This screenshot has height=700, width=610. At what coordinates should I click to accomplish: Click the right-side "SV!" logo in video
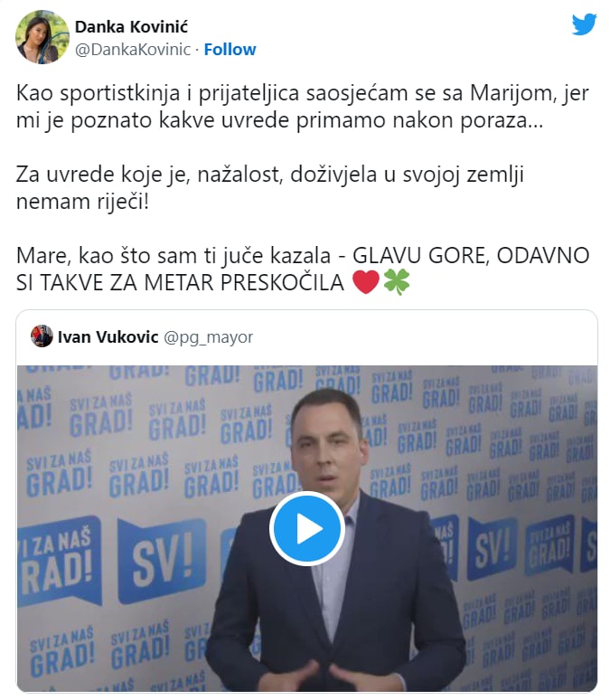(x=492, y=548)
